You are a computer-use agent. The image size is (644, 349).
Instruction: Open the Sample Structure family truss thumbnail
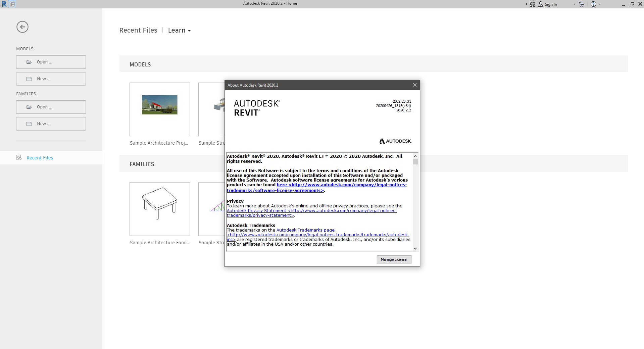(x=211, y=209)
